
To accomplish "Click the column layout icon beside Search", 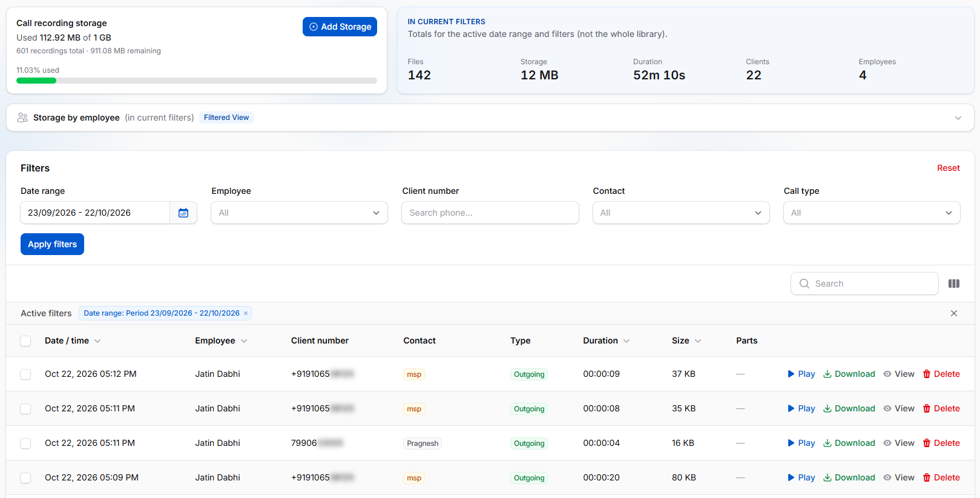I will coord(954,284).
